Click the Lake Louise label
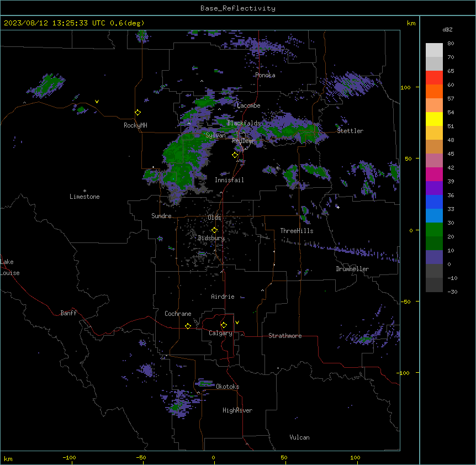The image size is (476, 465). (10, 267)
